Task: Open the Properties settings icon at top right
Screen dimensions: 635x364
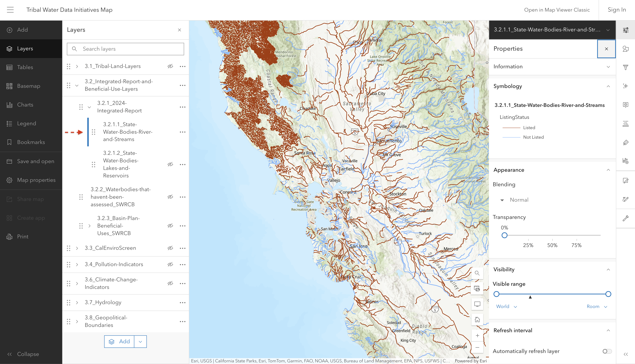Action: click(625, 30)
